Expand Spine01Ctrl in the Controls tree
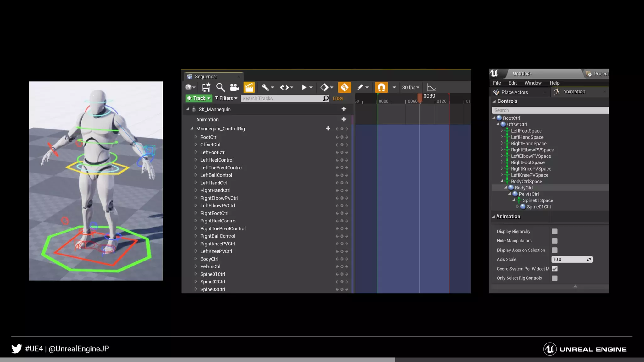Screen dimensions: 644x362 pyautogui.click(x=517, y=206)
